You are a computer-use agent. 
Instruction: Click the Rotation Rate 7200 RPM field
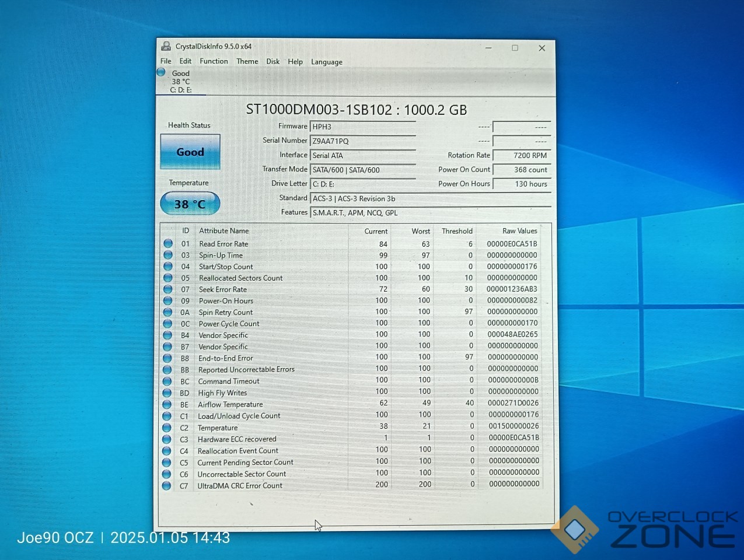[x=522, y=156]
